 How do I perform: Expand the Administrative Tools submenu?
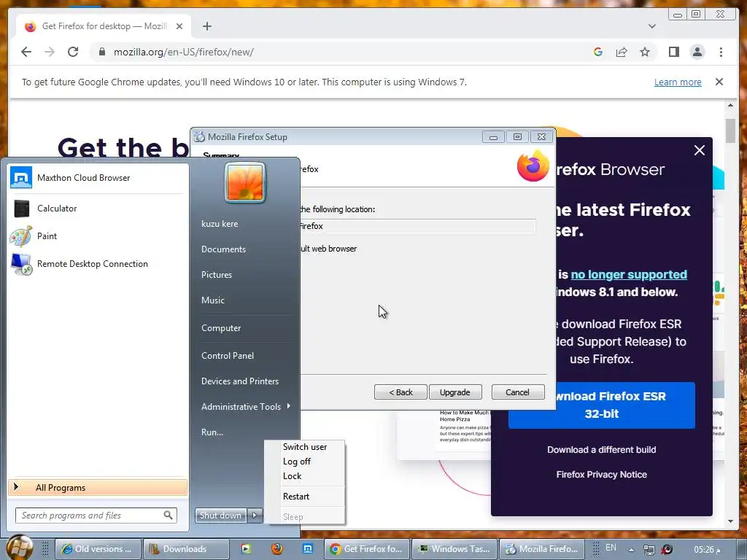[x=246, y=407]
